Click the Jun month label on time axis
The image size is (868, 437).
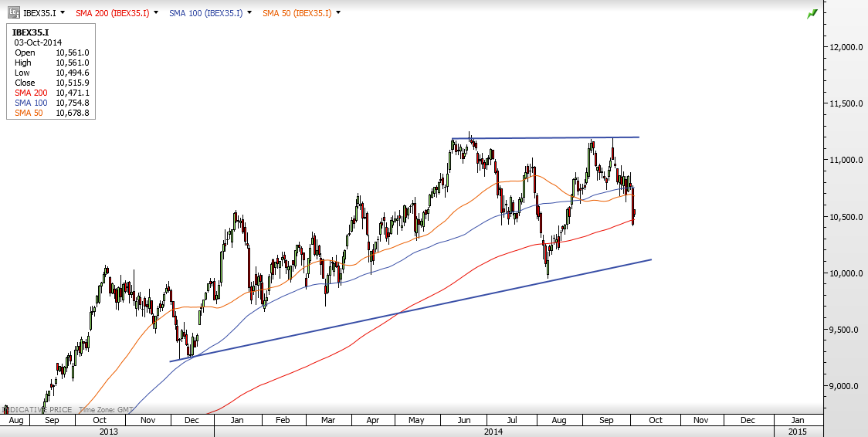[x=464, y=421]
